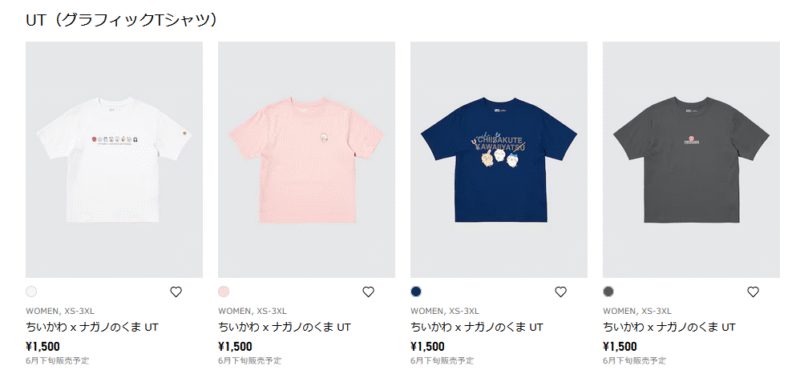
Task: Click the gray shirt's product title link
Action: pyautogui.click(x=669, y=327)
